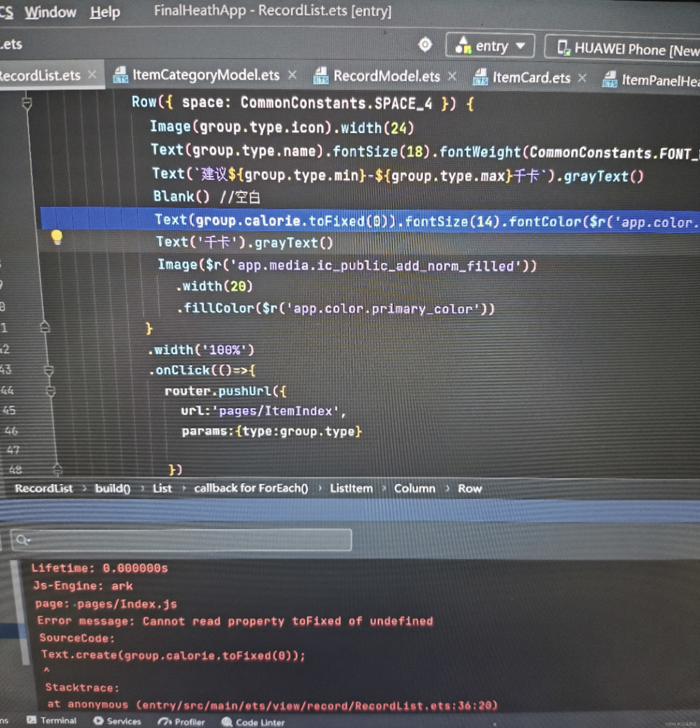Screen dimensions: 700x728
Task: Click the ItemCard.ets file icon
Action: pos(480,77)
